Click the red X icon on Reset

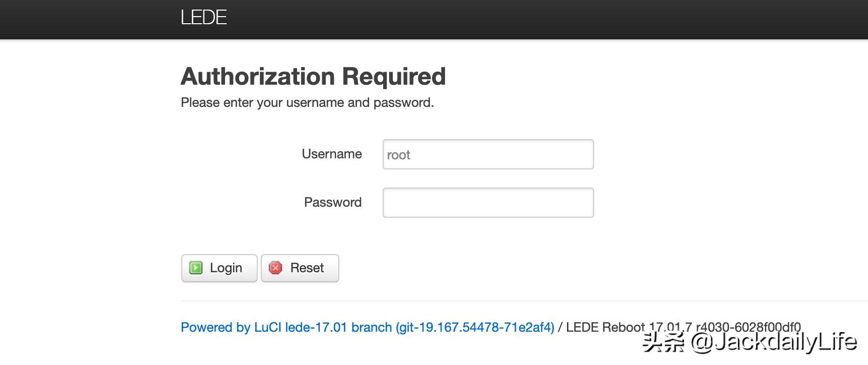275,268
